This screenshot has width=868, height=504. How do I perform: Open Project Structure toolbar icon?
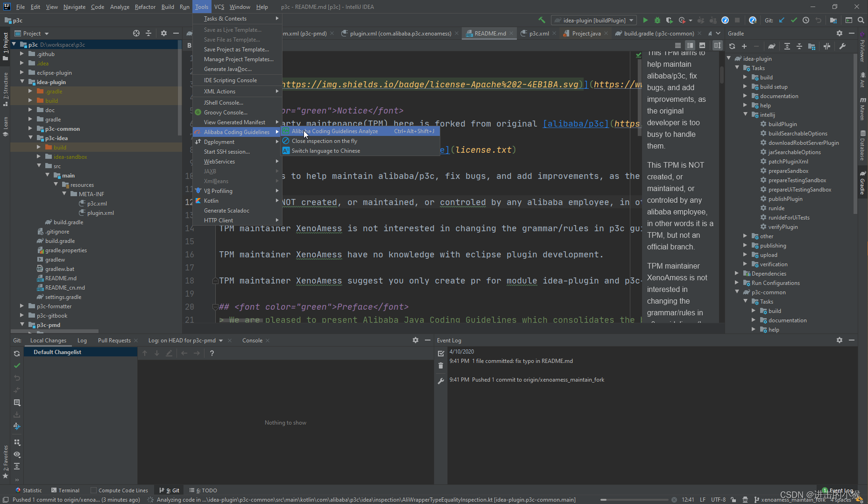point(833,20)
